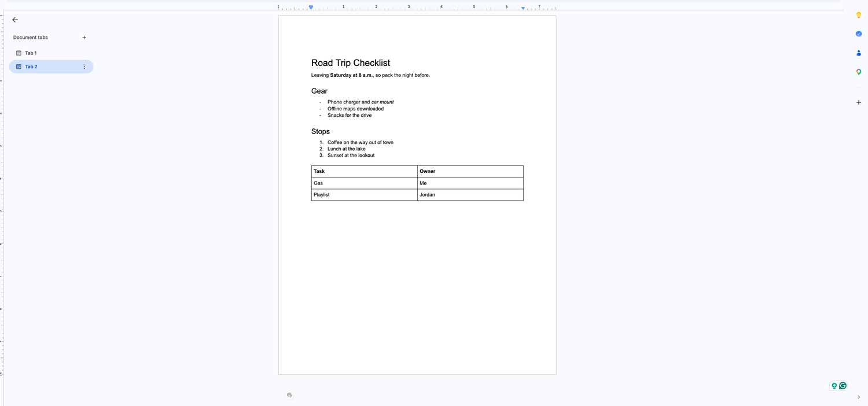Click the Stops heading

pos(321,132)
